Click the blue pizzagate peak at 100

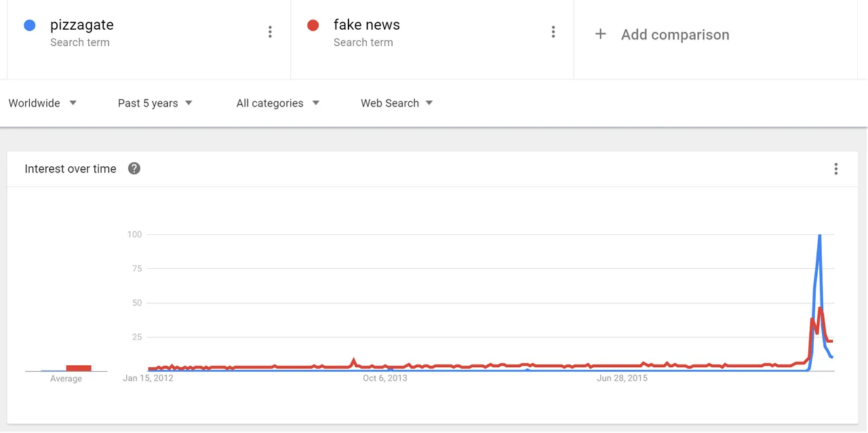[820, 236]
